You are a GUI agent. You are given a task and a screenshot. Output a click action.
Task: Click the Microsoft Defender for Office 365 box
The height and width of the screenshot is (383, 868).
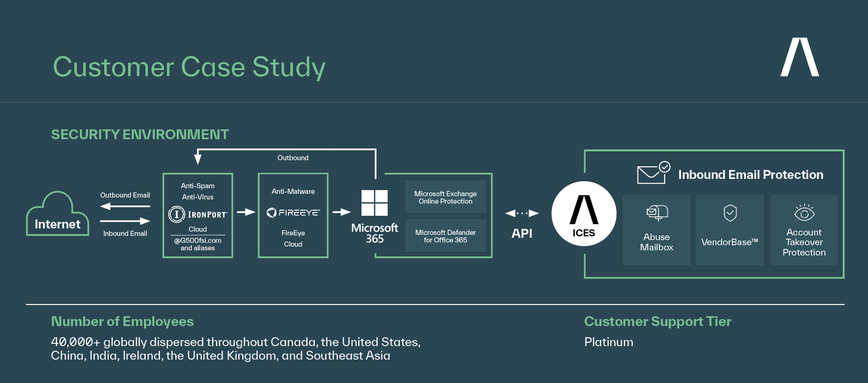tap(446, 235)
